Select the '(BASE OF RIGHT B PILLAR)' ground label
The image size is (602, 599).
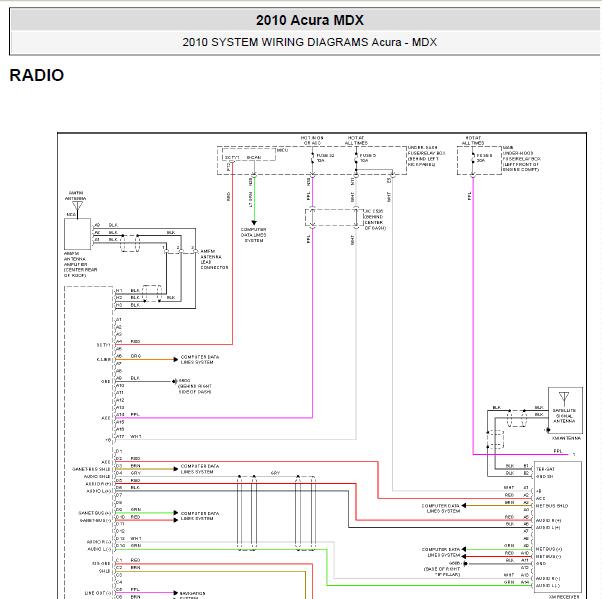click(x=442, y=572)
